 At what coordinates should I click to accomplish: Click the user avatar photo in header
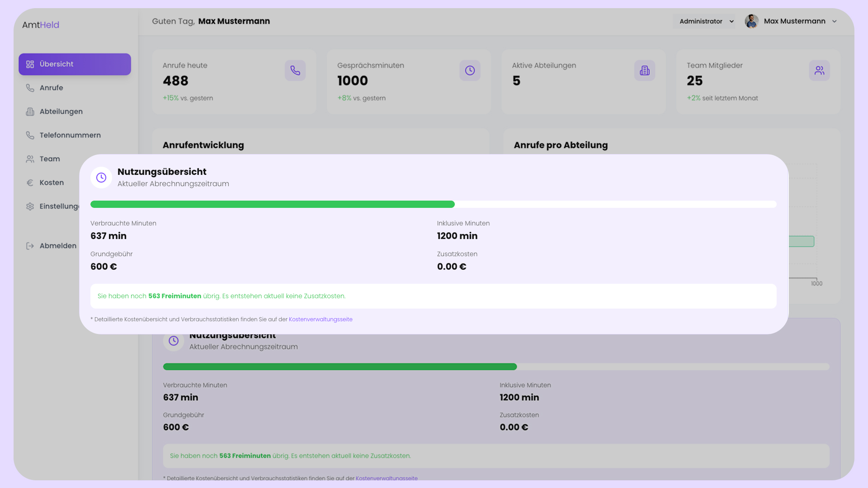click(751, 21)
